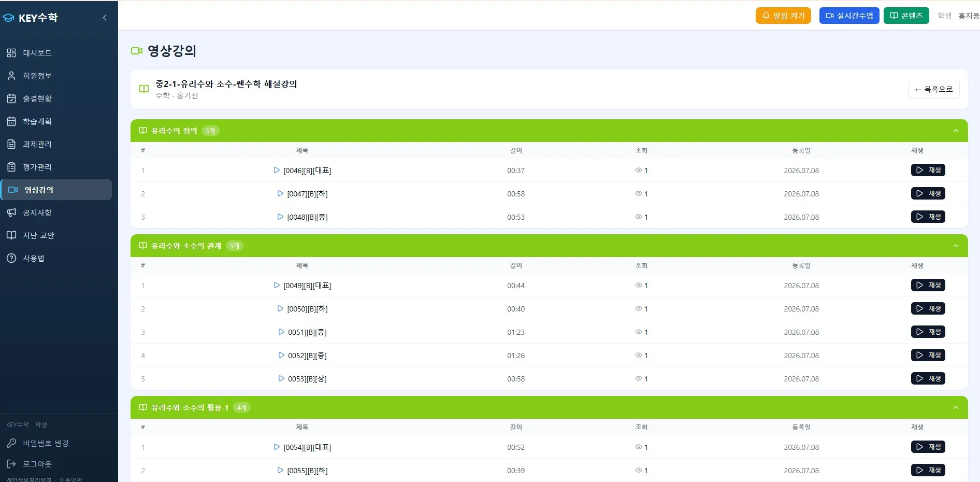Collapse the 유리수의 정의 section
The width and height of the screenshot is (980, 482).
coord(956,131)
